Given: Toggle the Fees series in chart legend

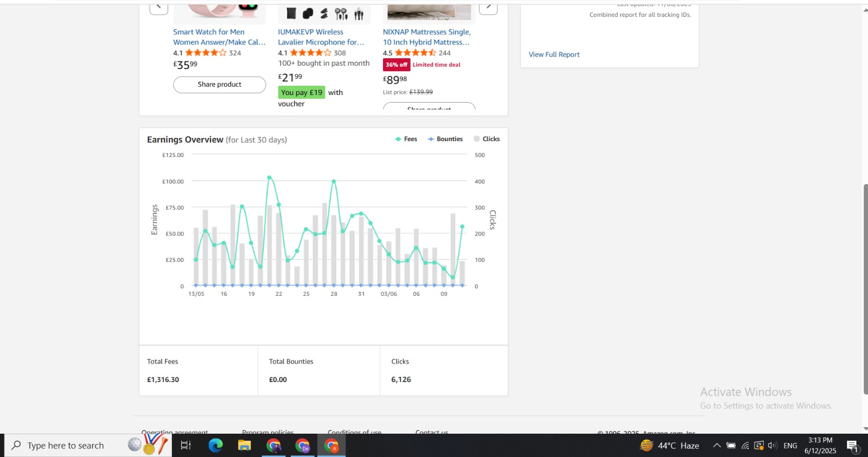Looking at the screenshot, I should pos(406,139).
